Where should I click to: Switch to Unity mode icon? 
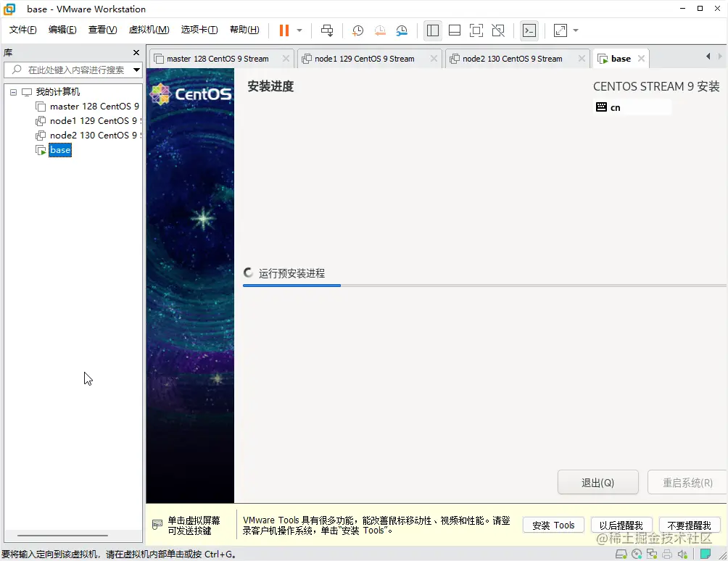498,30
